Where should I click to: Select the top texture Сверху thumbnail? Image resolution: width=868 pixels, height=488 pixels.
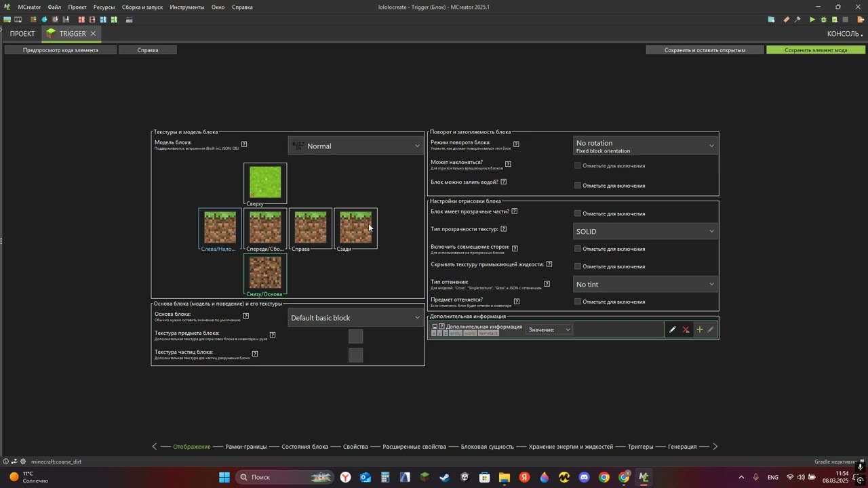[x=265, y=182]
